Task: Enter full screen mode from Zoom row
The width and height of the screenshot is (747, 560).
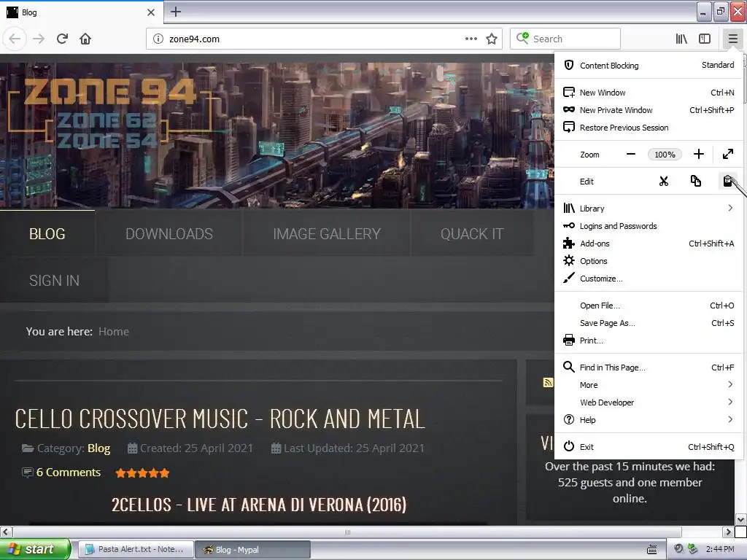Action: click(x=728, y=154)
